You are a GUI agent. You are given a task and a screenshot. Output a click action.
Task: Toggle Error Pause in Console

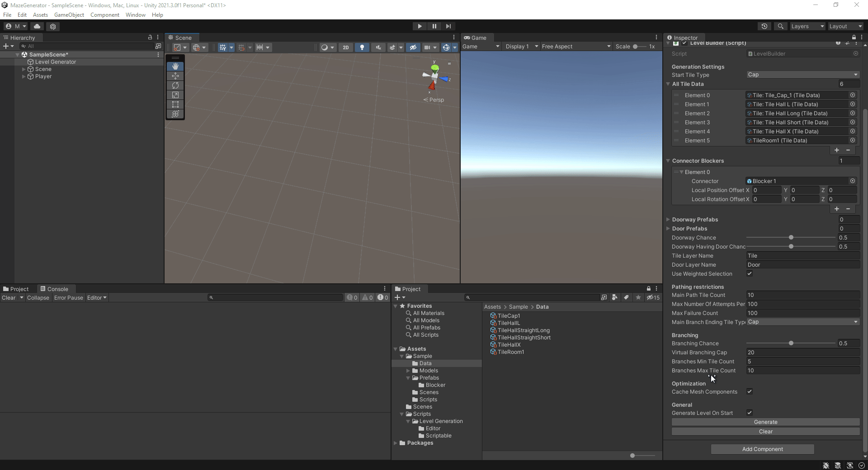pyautogui.click(x=69, y=298)
